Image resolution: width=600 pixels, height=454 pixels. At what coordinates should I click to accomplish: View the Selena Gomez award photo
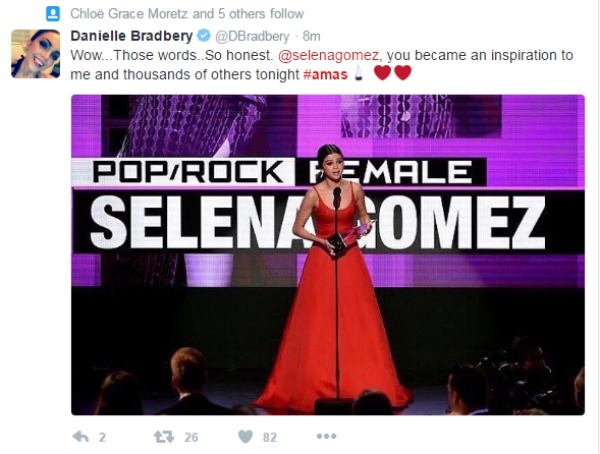click(328, 255)
